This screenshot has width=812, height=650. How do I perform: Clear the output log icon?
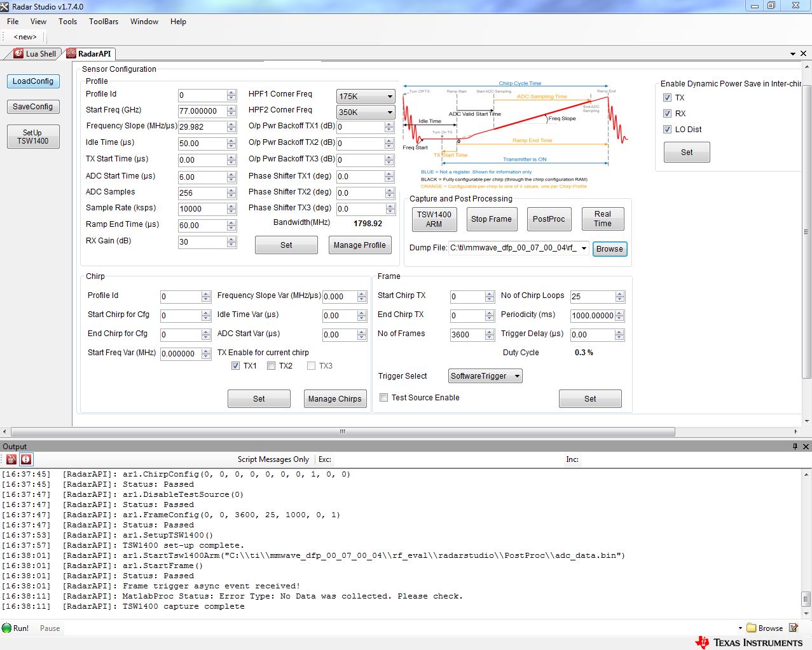[11, 459]
